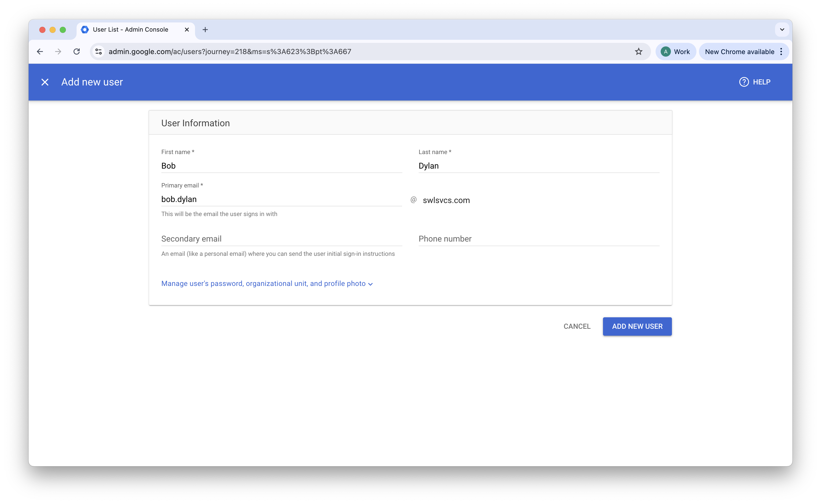This screenshot has height=504, width=821.
Task: Go back using the browser back arrow
Action: coord(40,52)
